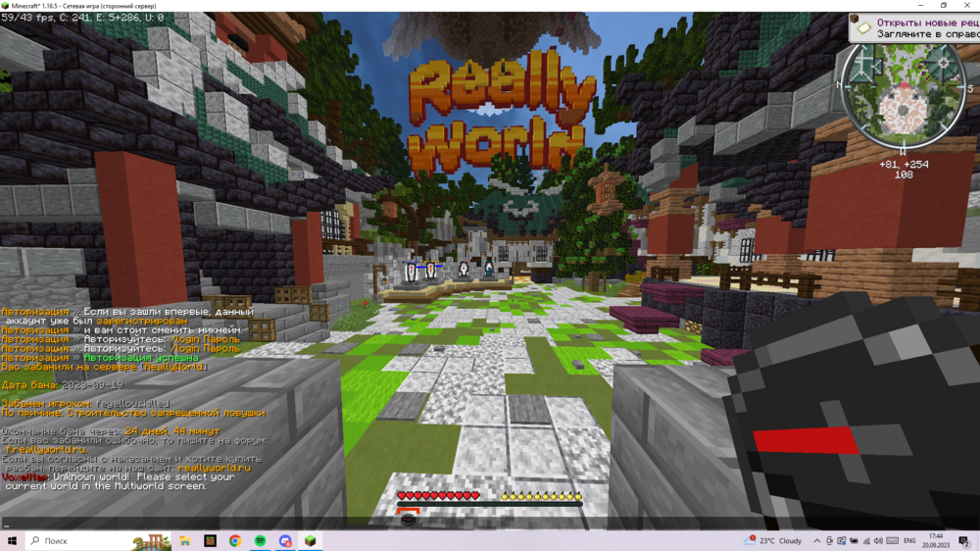Click the fps debug readout at top left

(82, 18)
